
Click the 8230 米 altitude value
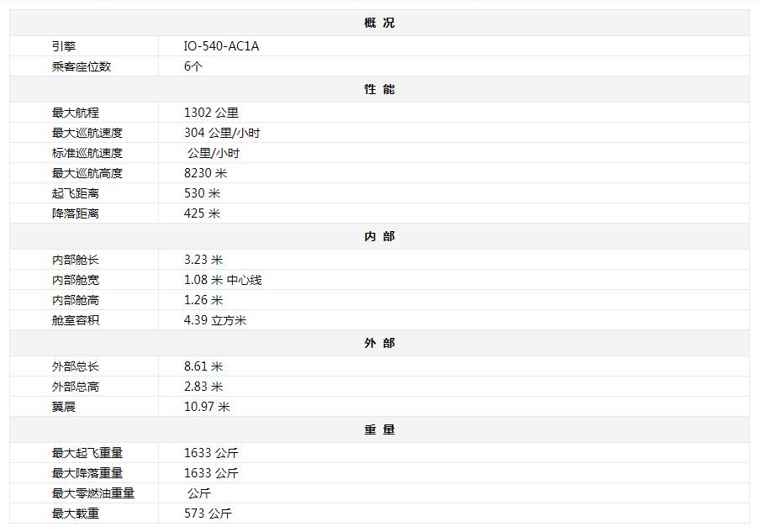(205, 173)
